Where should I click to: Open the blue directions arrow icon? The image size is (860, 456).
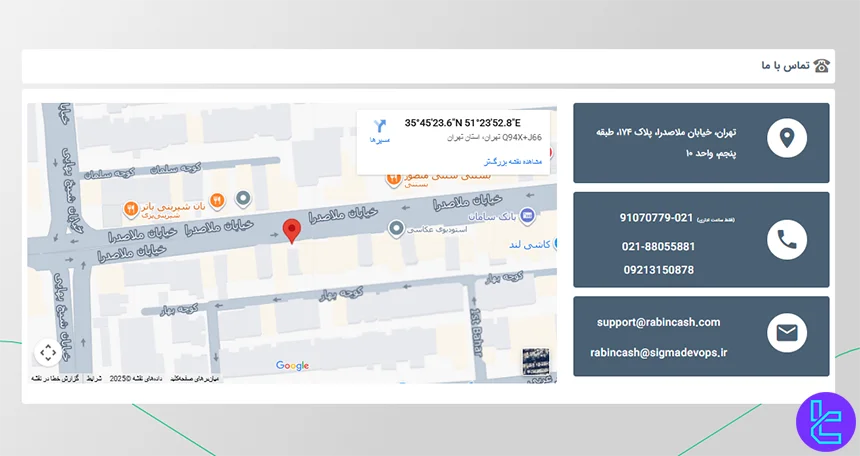(380, 126)
